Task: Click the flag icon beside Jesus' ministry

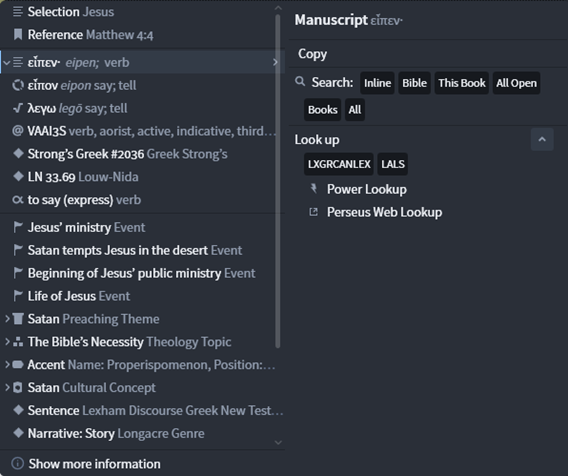Action: pyautogui.click(x=17, y=227)
